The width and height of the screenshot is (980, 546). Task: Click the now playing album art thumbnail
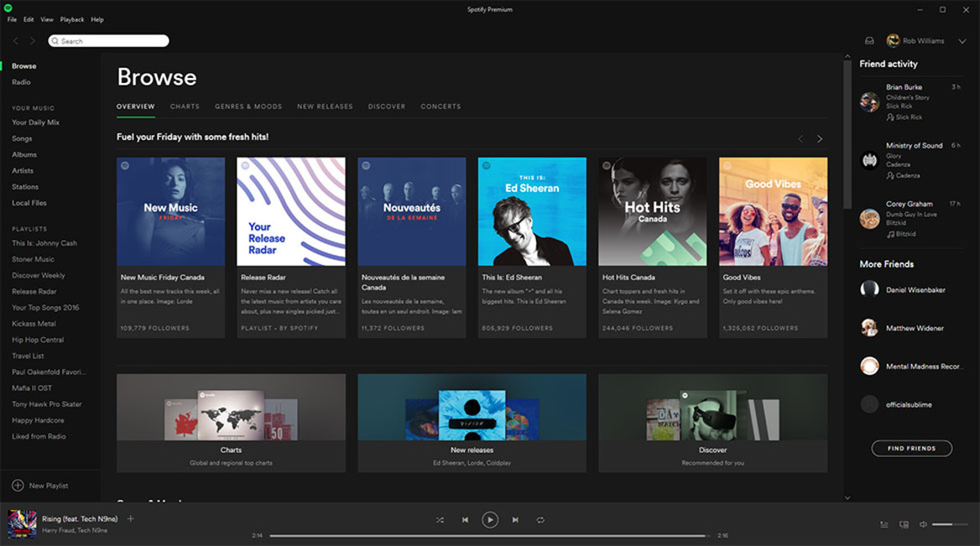[x=22, y=524]
